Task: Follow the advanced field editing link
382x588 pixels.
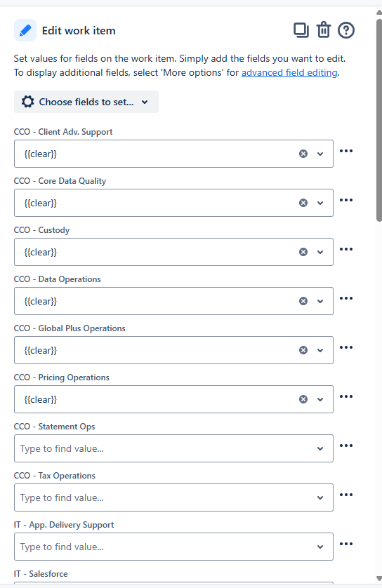Action: [289, 72]
